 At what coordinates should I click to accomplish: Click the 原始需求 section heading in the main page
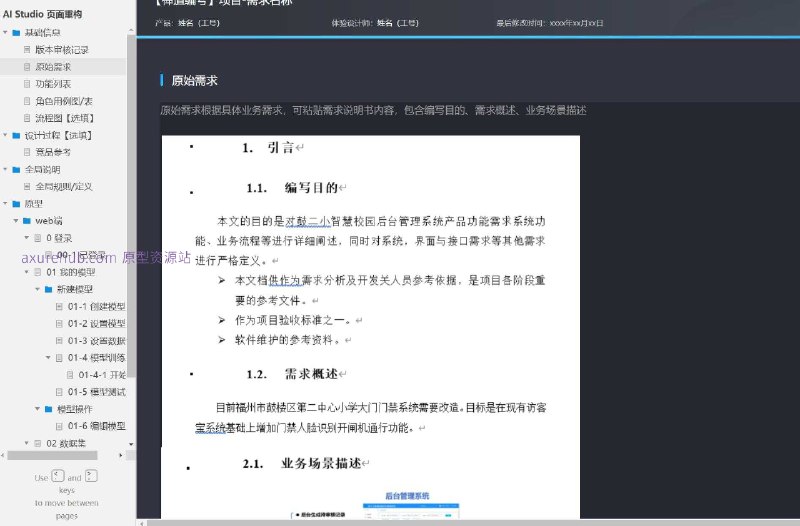click(194, 80)
